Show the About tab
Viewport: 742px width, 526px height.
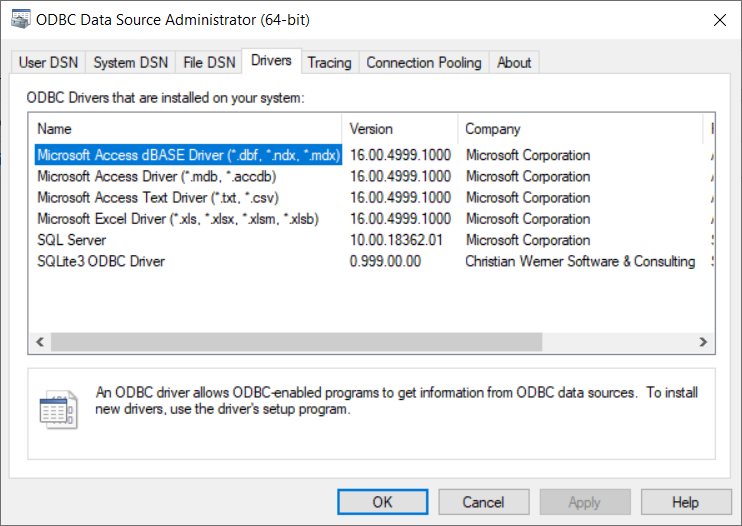(x=514, y=62)
